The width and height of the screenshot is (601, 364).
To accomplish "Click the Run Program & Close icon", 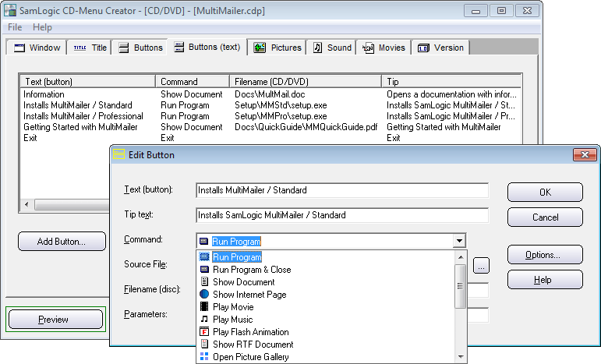I will (205, 270).
